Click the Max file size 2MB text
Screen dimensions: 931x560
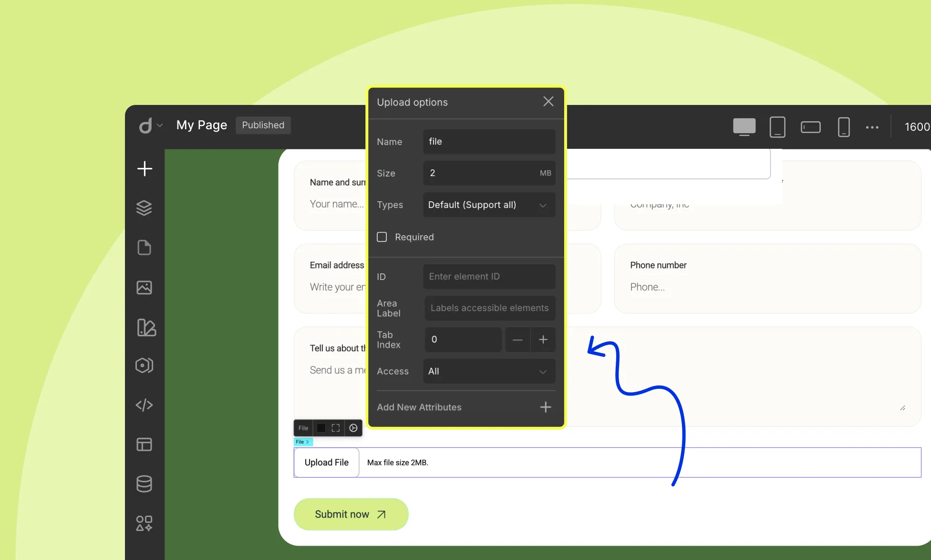398,463
